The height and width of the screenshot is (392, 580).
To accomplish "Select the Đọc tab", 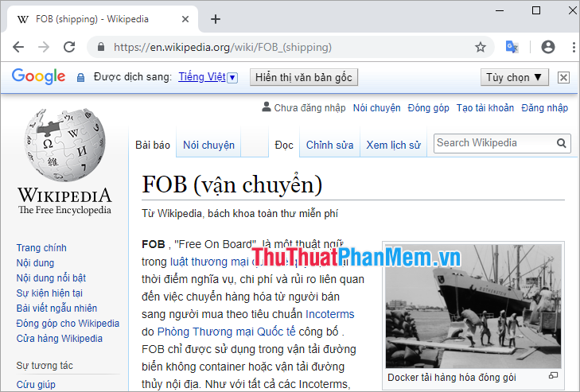I will click(284, 145).
